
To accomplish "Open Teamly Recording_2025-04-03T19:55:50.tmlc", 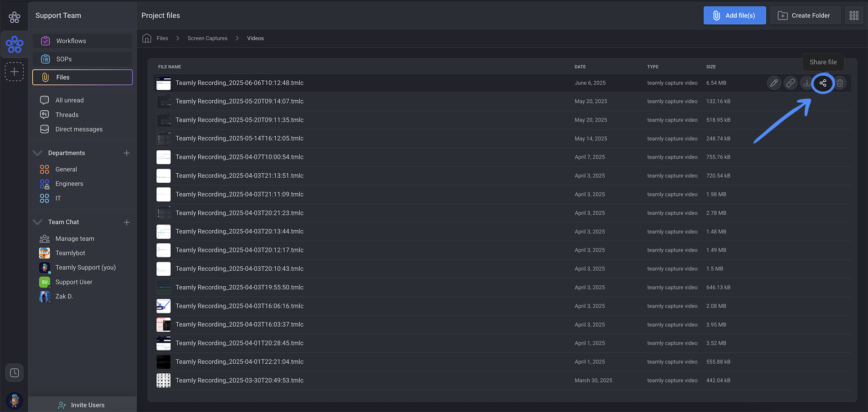I will tap(240, 288).
